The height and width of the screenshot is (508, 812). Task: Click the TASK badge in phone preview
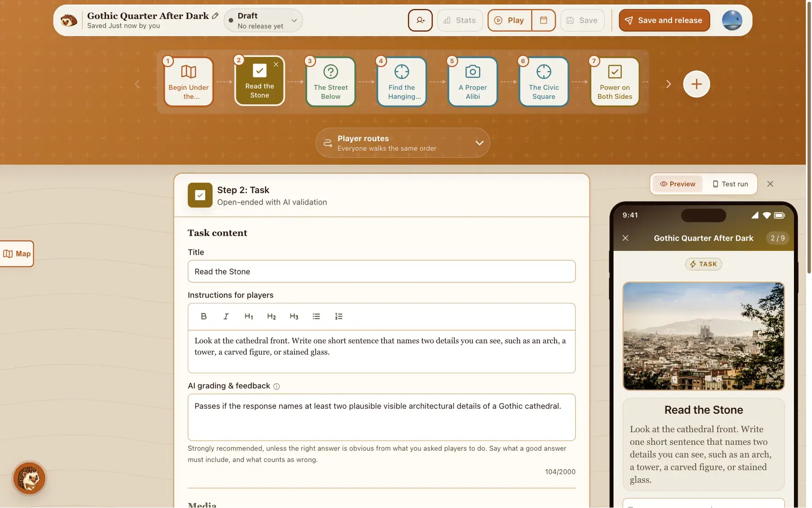pyautogui.click(x=703, y=264)
